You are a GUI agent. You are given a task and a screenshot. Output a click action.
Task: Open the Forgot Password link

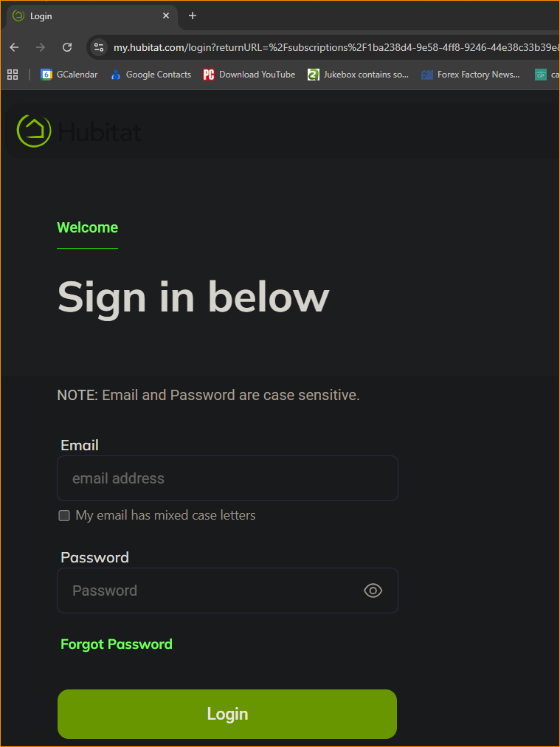point(117,644)
